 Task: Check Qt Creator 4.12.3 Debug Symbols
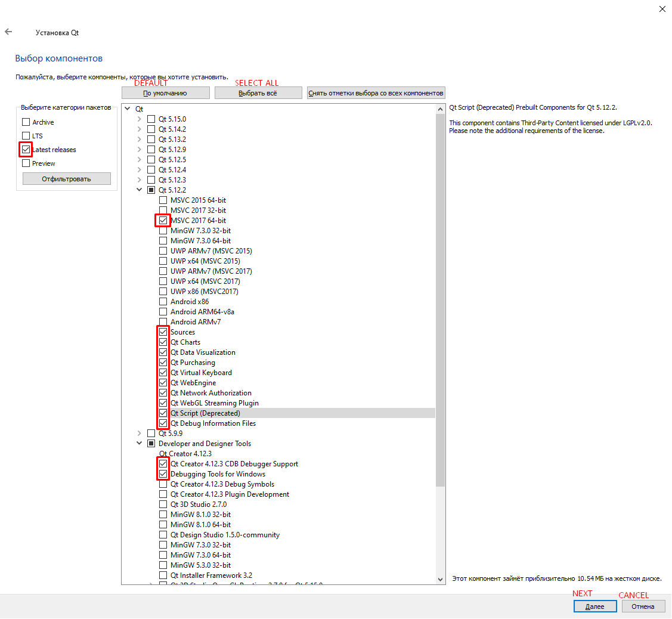pos(163,484)
